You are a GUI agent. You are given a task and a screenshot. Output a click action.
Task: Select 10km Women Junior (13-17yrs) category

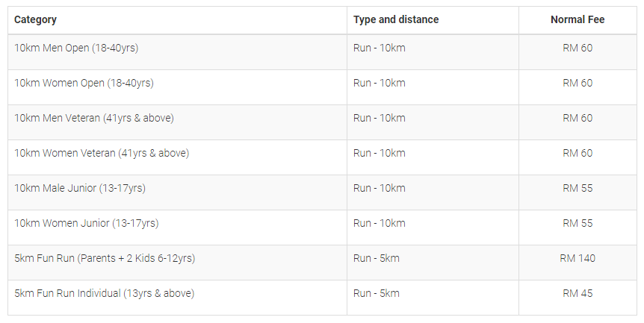click(x=86, y=223)
